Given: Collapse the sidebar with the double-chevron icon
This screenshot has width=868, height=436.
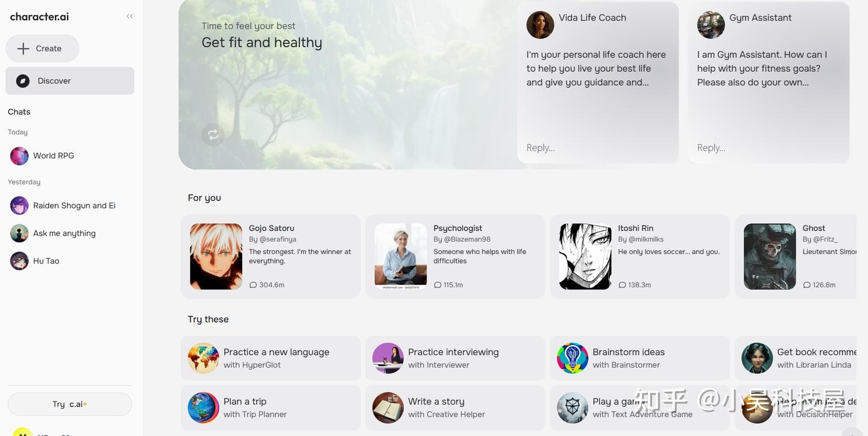Looking at the screenshot, I should [x=130, y=16].
